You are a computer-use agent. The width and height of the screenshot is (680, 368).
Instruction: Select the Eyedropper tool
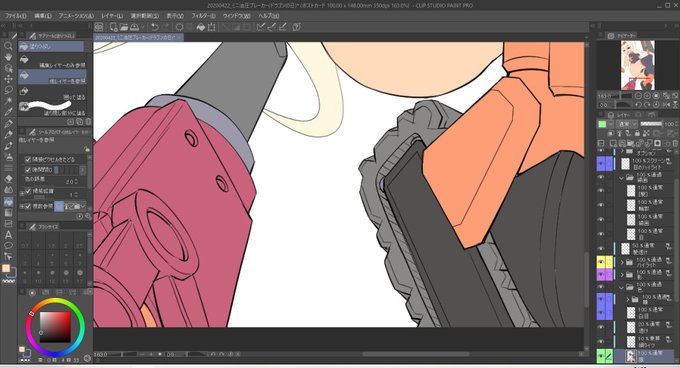click(8, 112)
